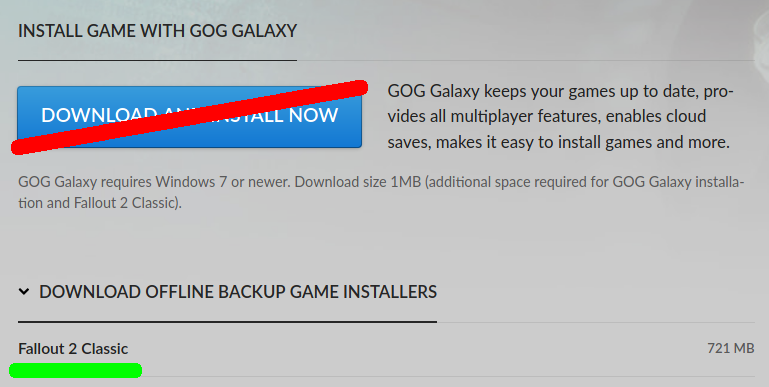Click the dark underline beneath the Offline Installers heading
This screenshot has width=769, height=387.
tap(228, 322)
